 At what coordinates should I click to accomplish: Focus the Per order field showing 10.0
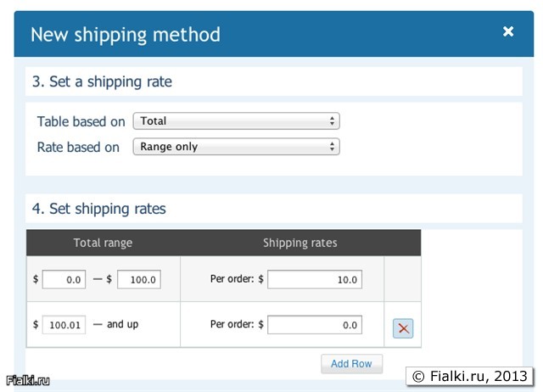[315, 279]
